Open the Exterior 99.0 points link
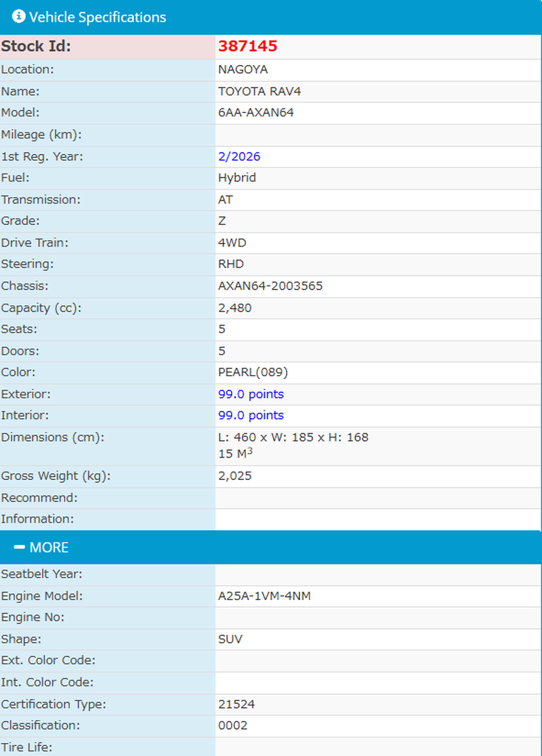Viewport: 542px width, 756px height. click(251, 394)
